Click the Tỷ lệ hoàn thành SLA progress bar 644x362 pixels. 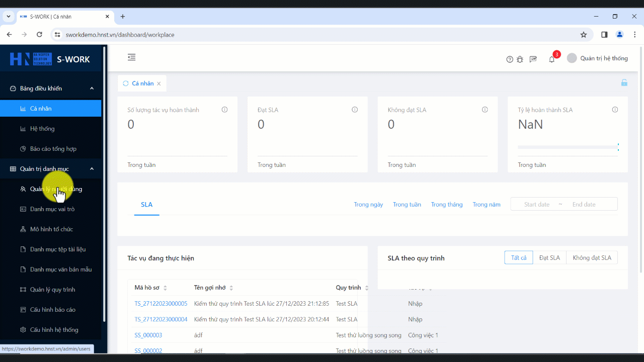tap(568, 147)
